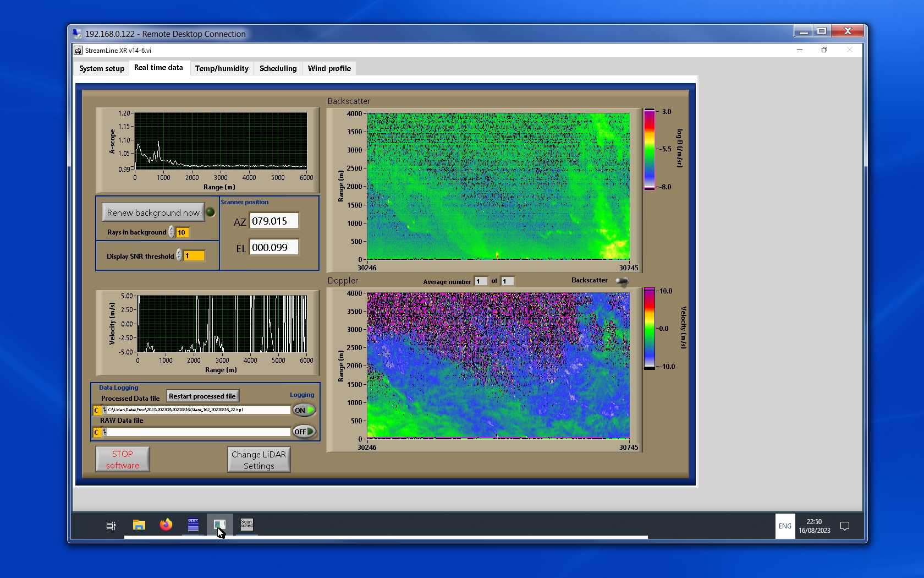
Task: Launch Firefox from the remote taskbar
Action: pyautogui.click(x=166, y=525)
